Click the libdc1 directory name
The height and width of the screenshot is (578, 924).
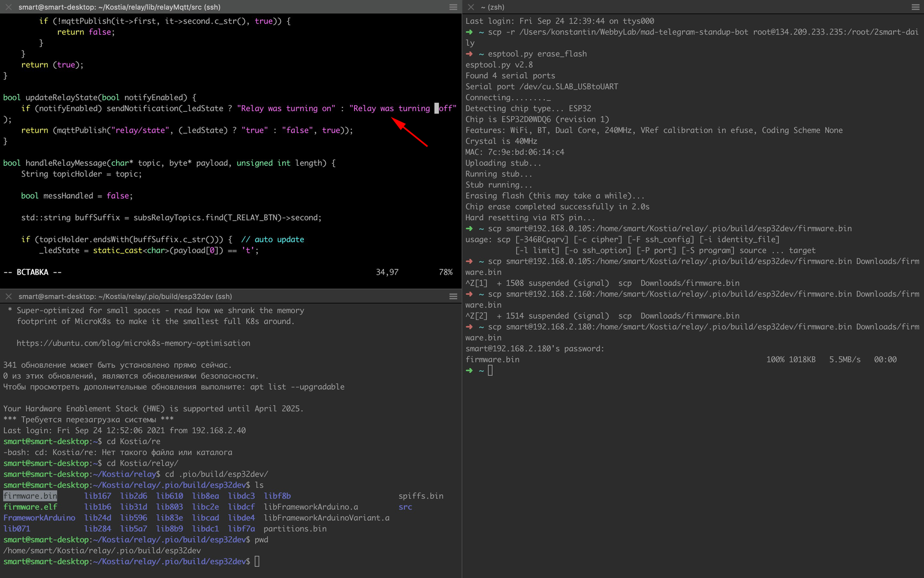tap(205, 529)
